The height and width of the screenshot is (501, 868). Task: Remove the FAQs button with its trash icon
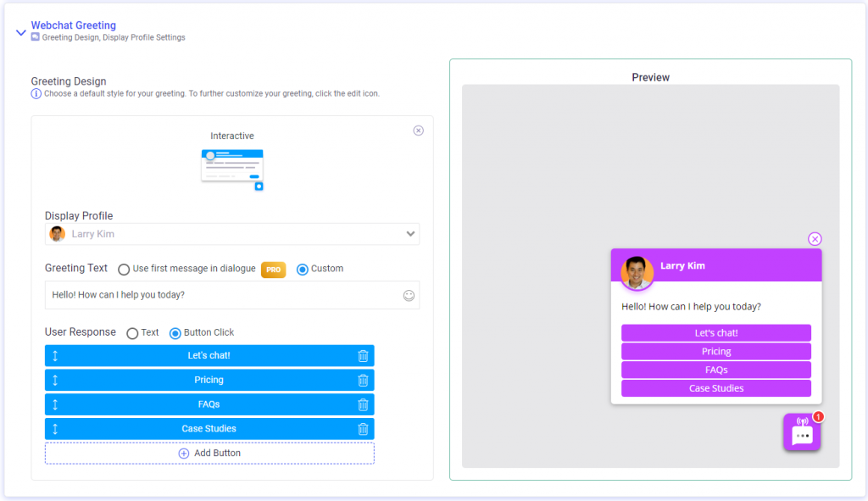363,404
